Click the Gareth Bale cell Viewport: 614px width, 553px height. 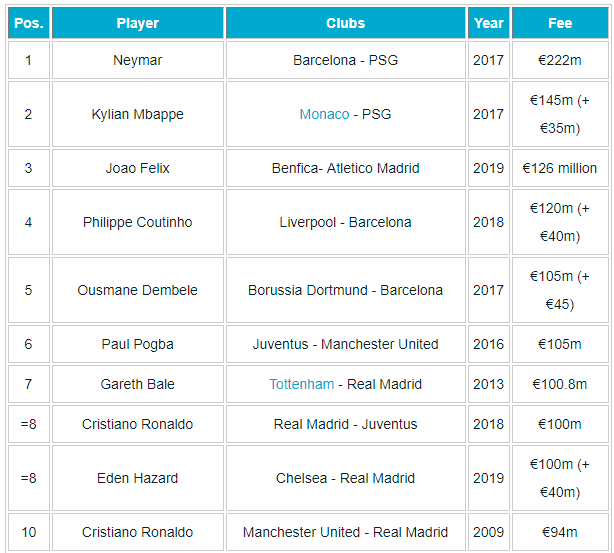coord(137,384)
